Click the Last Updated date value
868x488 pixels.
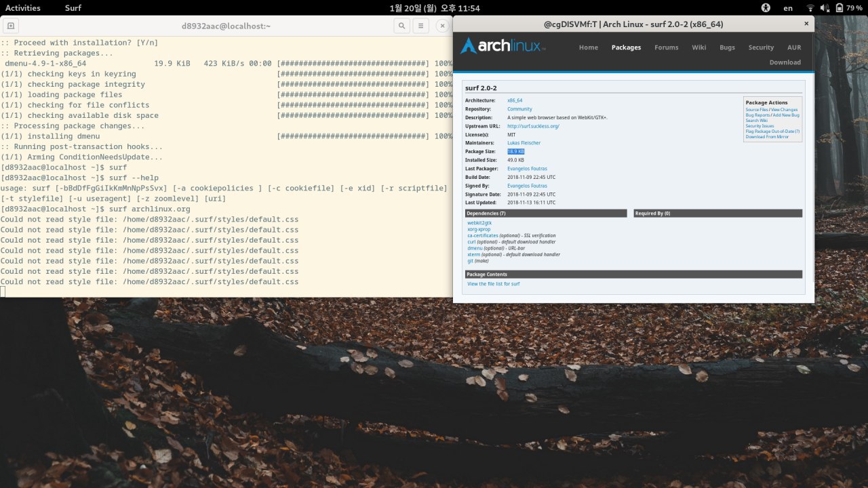click(x=532, y=203)
